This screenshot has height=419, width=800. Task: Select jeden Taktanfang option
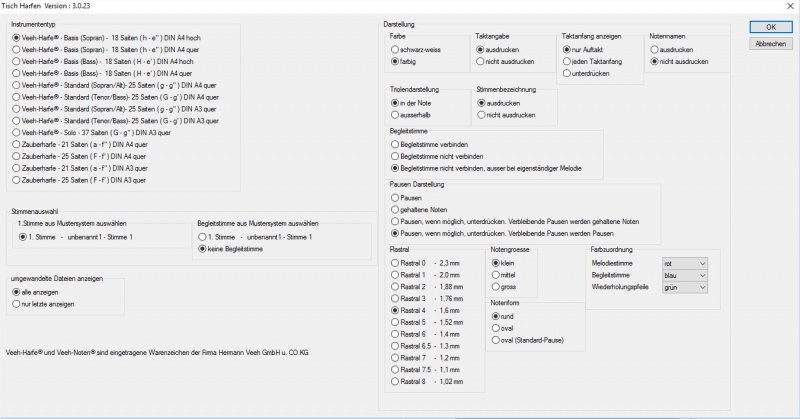click(x=568, y=61)
